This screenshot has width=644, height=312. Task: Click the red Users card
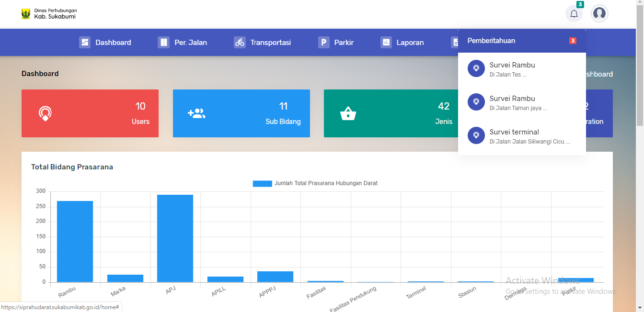tap(90, 113)
